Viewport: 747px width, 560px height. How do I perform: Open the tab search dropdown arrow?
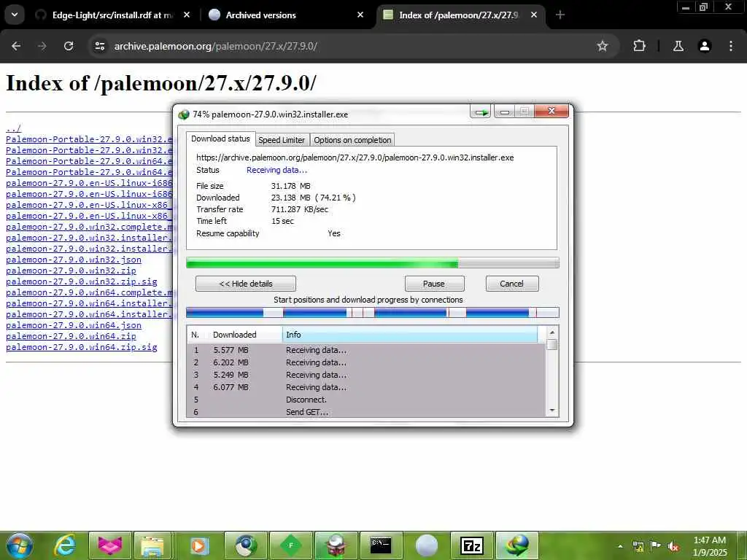pos(15,15)
